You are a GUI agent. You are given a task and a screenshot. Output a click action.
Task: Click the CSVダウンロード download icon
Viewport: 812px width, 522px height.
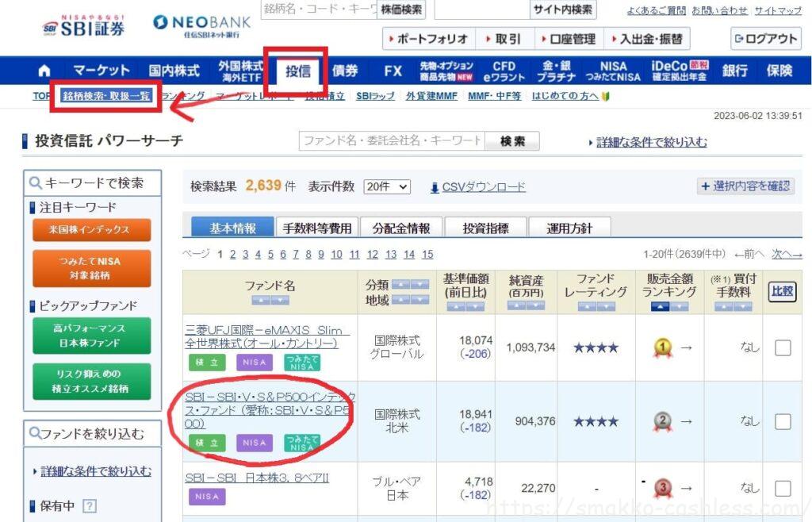435,187
